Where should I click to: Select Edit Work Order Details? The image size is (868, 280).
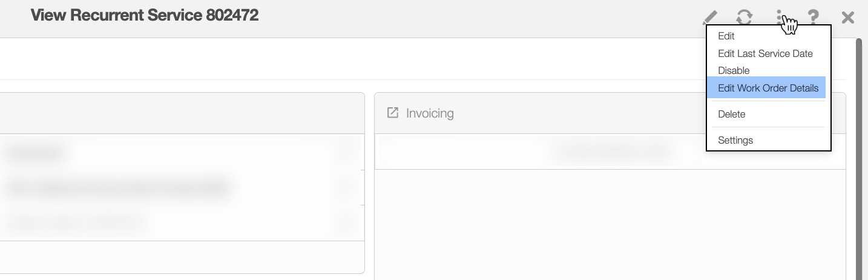pyautogui.click(x=768, y=88)
